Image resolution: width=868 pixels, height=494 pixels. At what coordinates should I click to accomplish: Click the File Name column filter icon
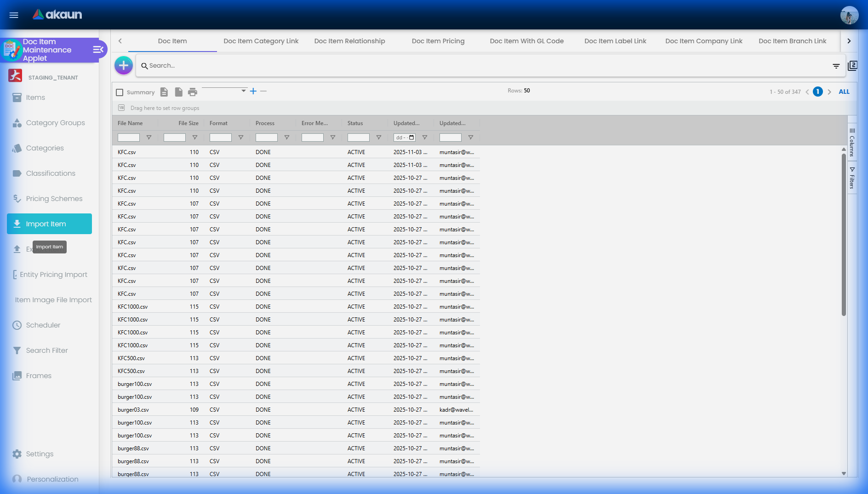(148, 138)
